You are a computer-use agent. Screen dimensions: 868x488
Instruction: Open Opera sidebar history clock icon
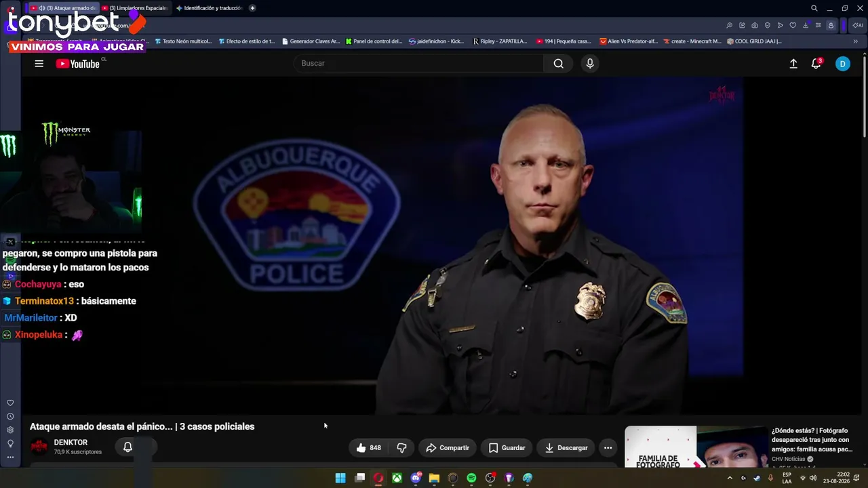(x=10, y=417)
